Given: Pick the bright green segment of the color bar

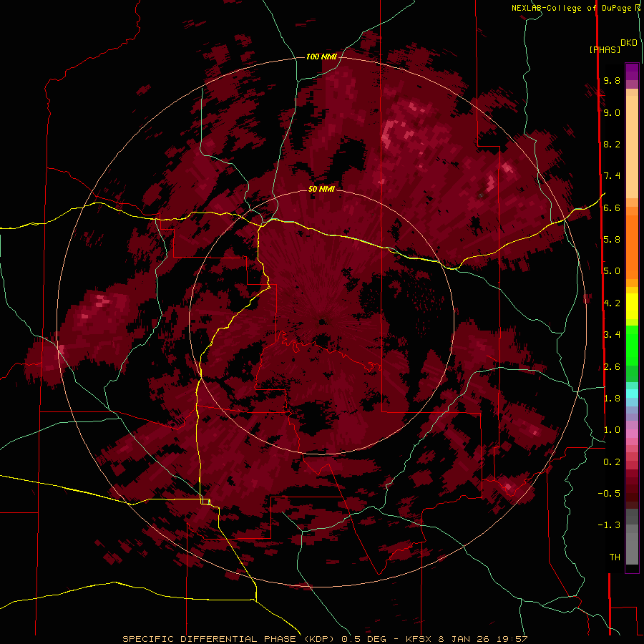Looking at the screenshot, I should click(x=632, y=346).
